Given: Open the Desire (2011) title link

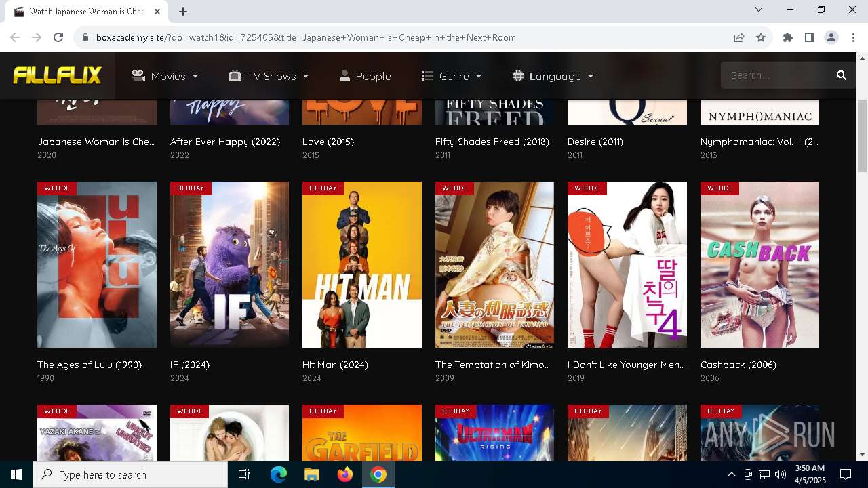Looking at the screenshot, I should [x=595, y=142].
